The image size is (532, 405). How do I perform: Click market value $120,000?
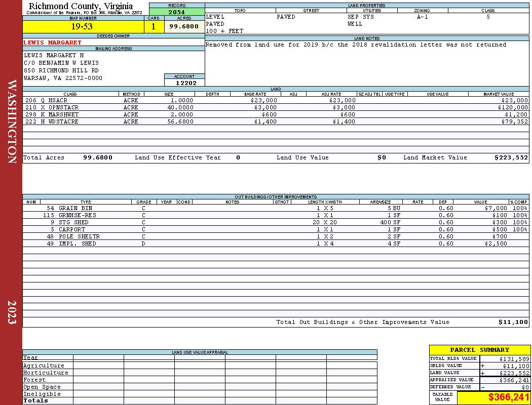pyautogui.click(x=513, y=107)
